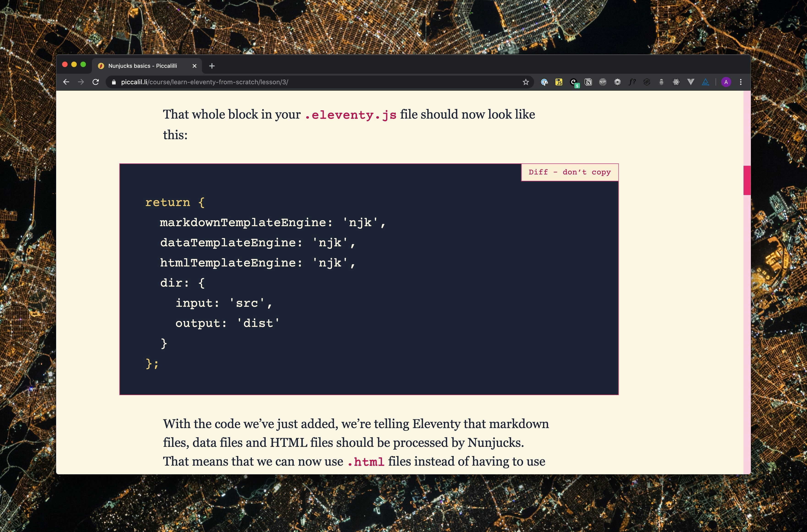This screenshot has height=532, width=807.
Task: Open the Vue Devtools extension
Action: pos(691,82)
